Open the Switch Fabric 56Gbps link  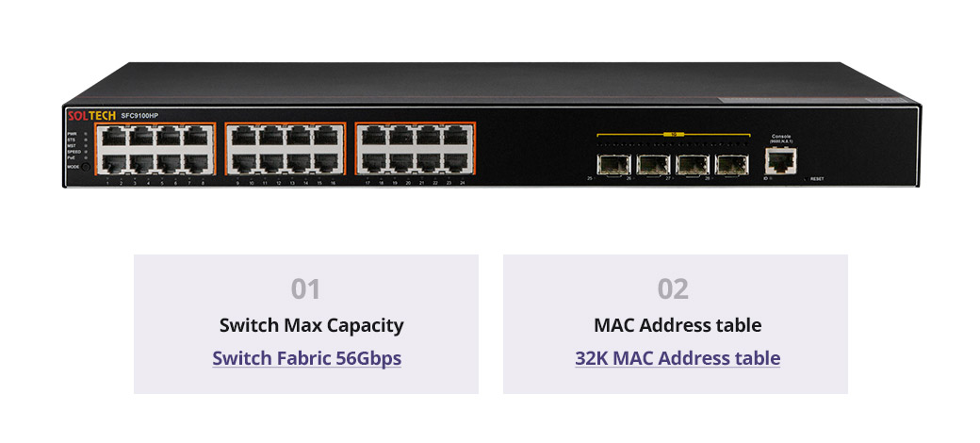pos(307,359)
